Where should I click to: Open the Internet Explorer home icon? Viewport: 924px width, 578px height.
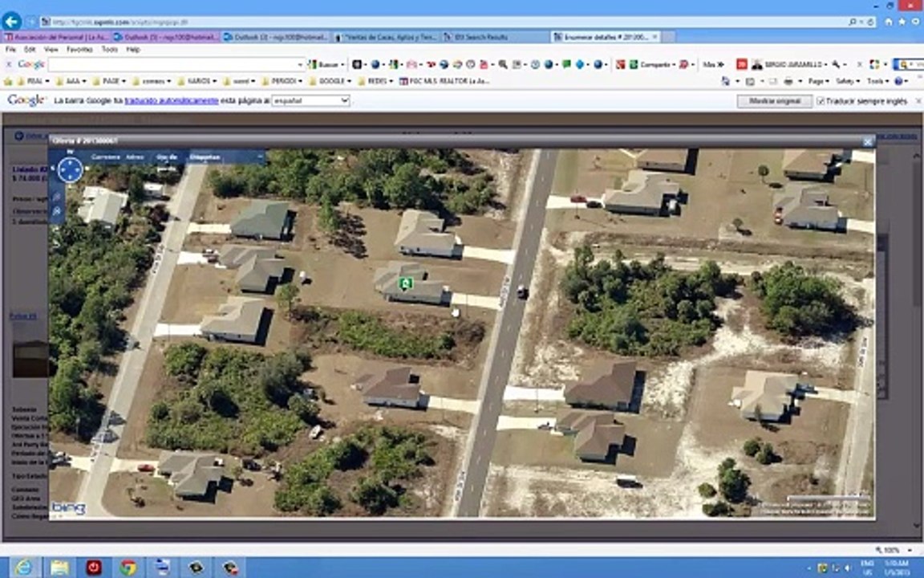click(888, 22)
